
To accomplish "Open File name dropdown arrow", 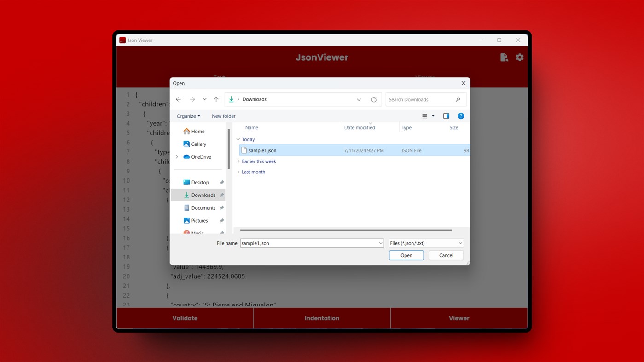I will pyautogui.click(x=381, y=243).
